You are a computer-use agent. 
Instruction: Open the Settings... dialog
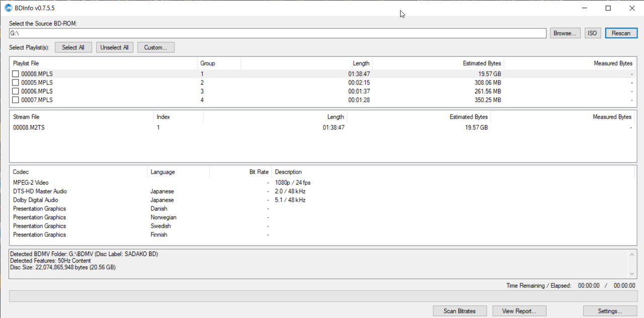point(610,311)
